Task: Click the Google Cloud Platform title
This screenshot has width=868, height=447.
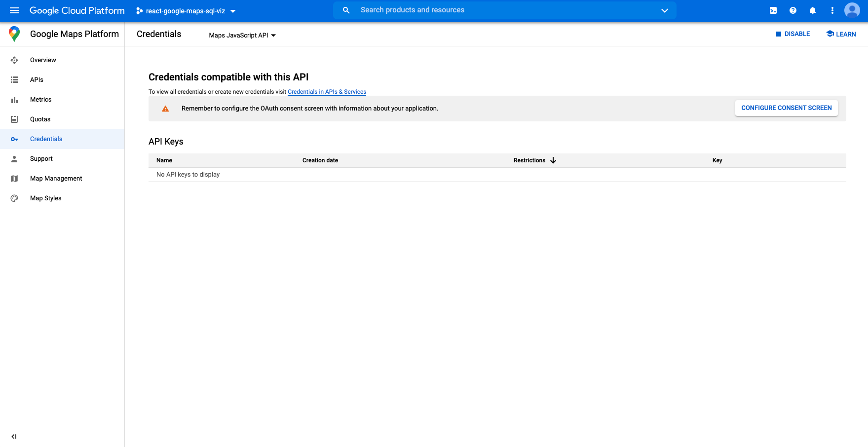Action: tap(77, 10)
